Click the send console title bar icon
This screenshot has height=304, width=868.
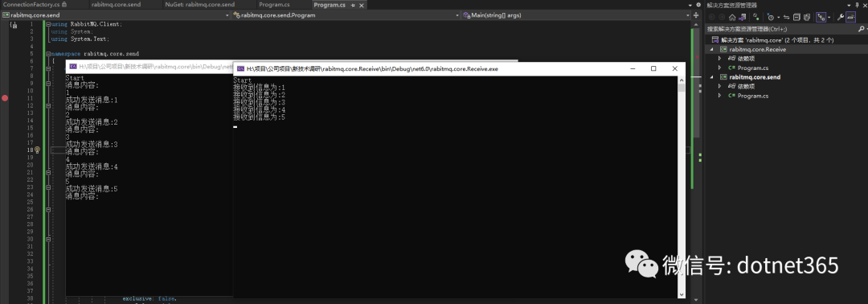(x=72, y=67)
